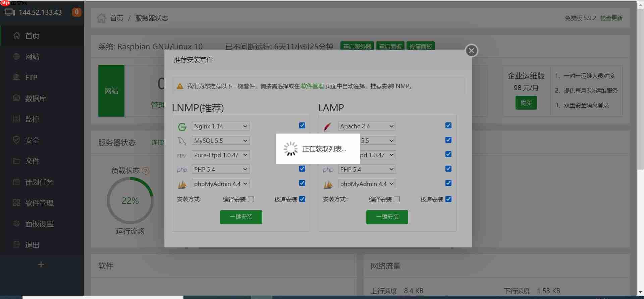Click the Nginx logo icon in LNMP

[x=182, y=127]
